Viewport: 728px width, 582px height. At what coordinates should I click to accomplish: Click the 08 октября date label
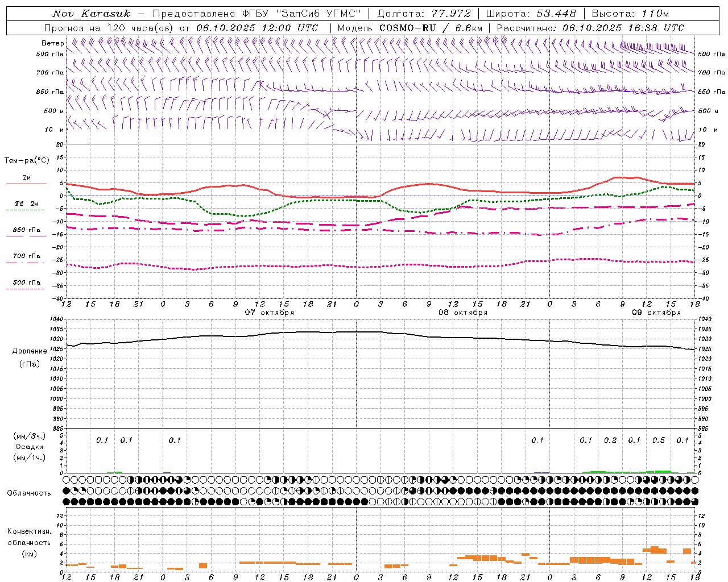463,313
